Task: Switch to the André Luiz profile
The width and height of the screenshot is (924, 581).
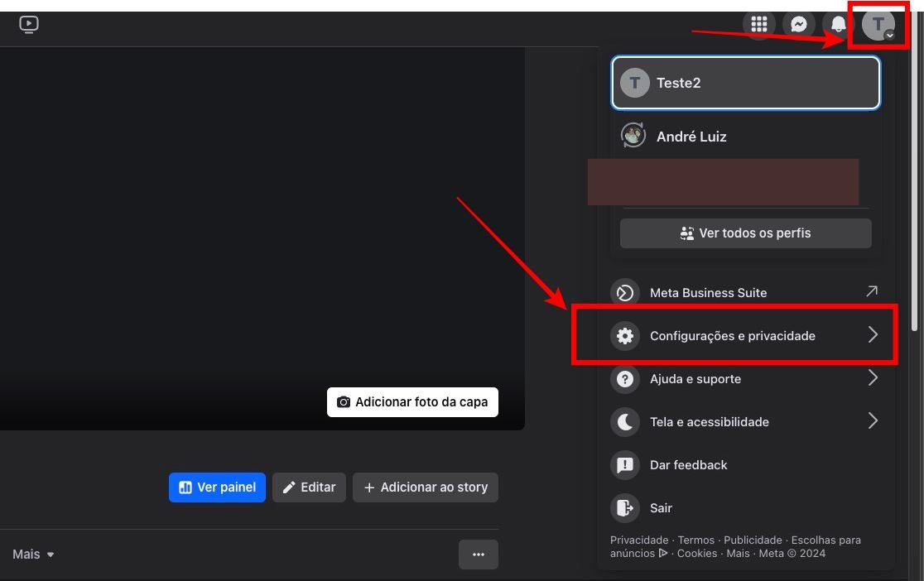Action: point(691,136)
